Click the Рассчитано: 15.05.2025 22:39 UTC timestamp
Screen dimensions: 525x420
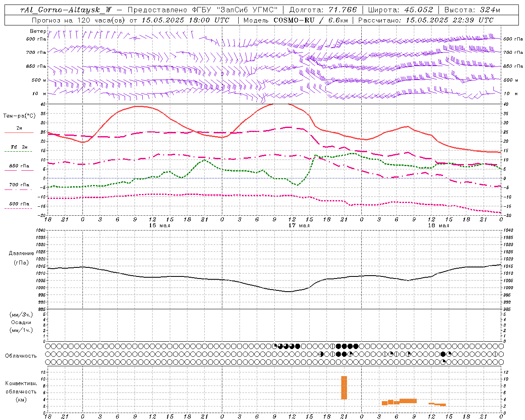(x=426, y=20)
